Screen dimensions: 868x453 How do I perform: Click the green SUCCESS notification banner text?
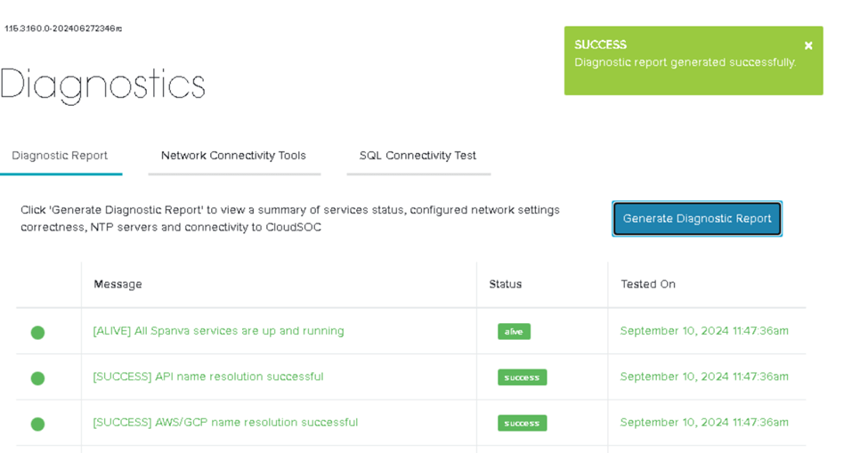tap(685, 62)
